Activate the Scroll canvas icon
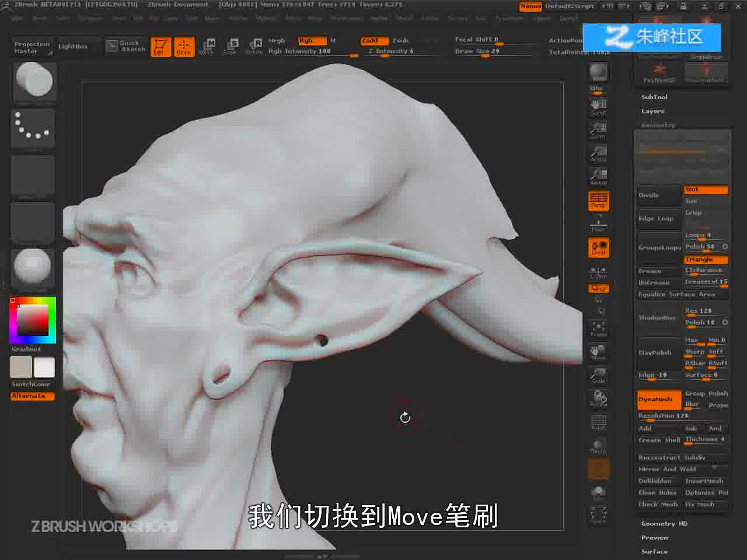Viewport: 747px width, 560px height. (x=598, y=107)
